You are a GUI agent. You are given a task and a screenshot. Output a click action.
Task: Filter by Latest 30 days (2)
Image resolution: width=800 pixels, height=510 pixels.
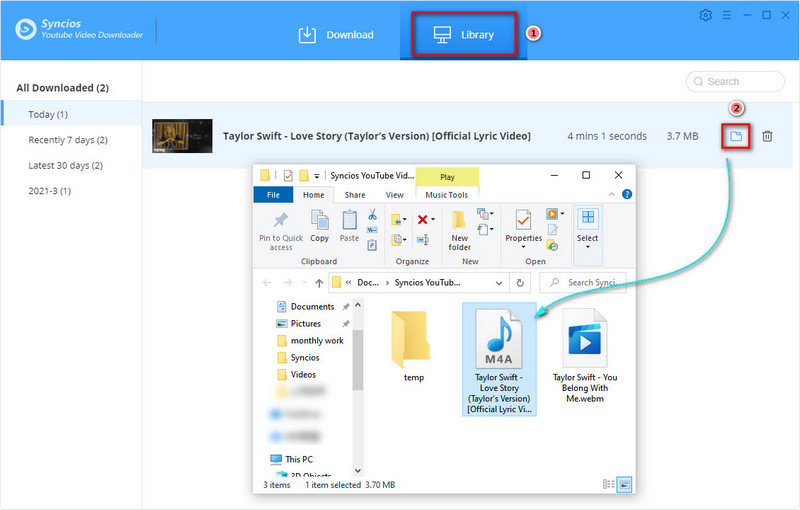[65, 165]
